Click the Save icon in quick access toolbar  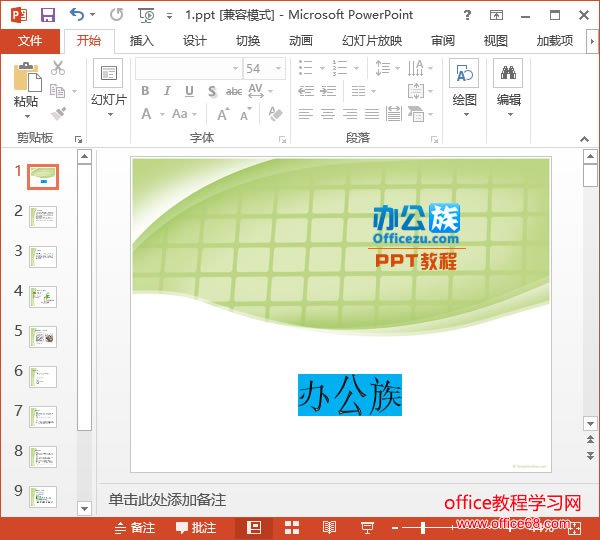click(x=47, y=14)
